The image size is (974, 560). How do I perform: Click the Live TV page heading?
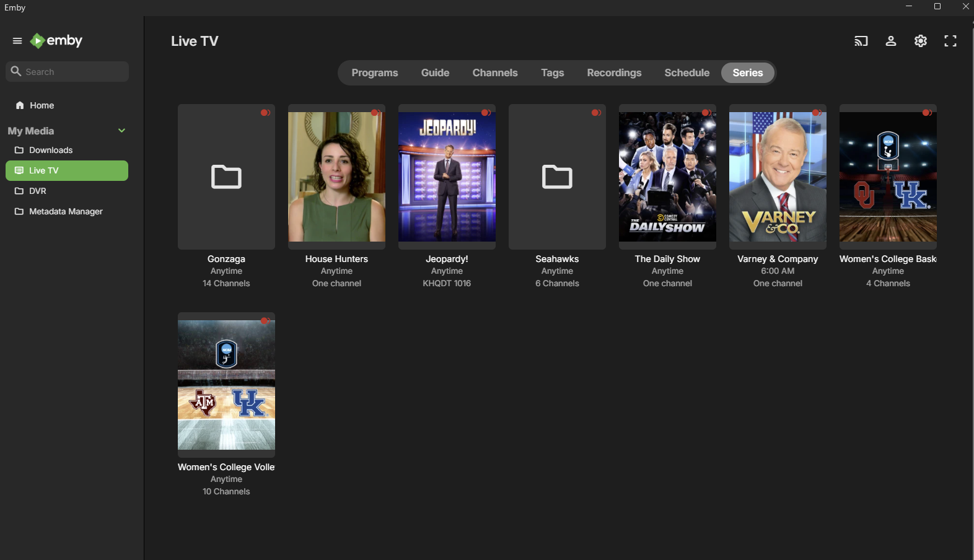pos(195,41)
